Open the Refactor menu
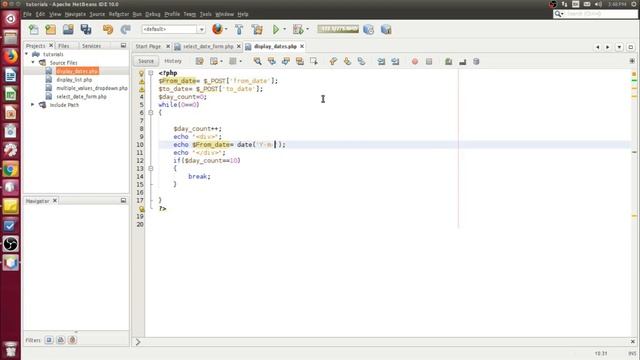The height and width of the screenshot is (360, 640). [119, 14]
